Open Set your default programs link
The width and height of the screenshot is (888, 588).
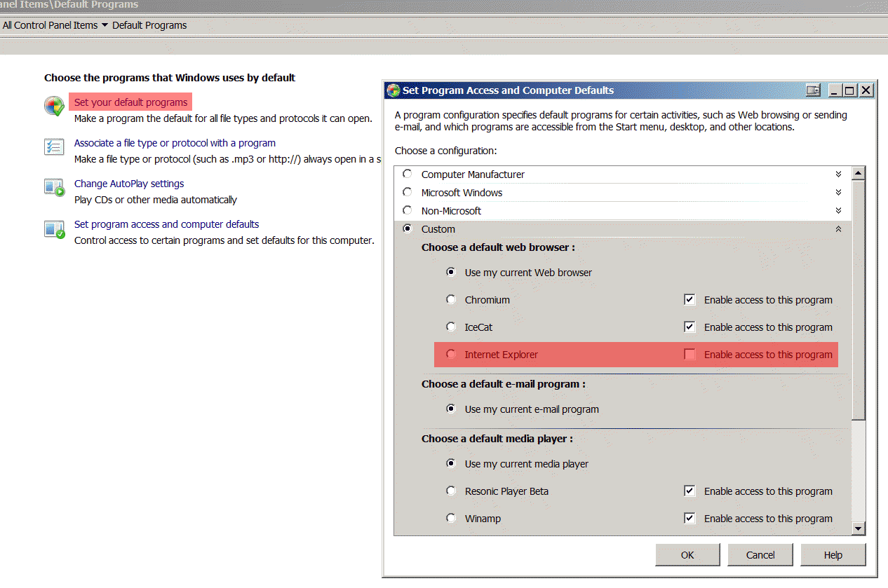click(x=131, y=102)
